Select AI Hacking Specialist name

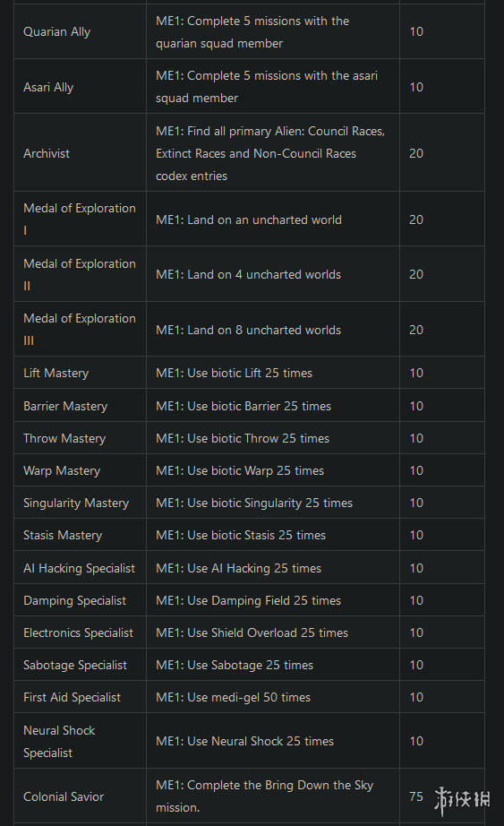click(x=79, y=568)
